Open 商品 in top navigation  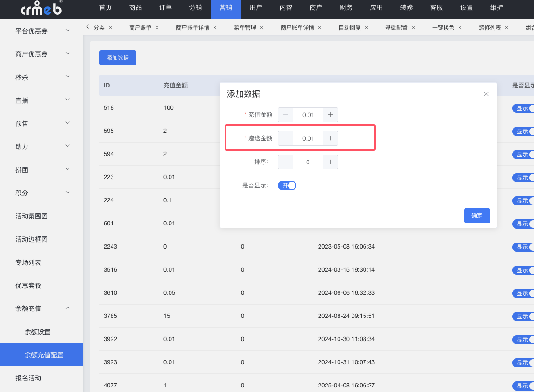click(x=135, y=7)
